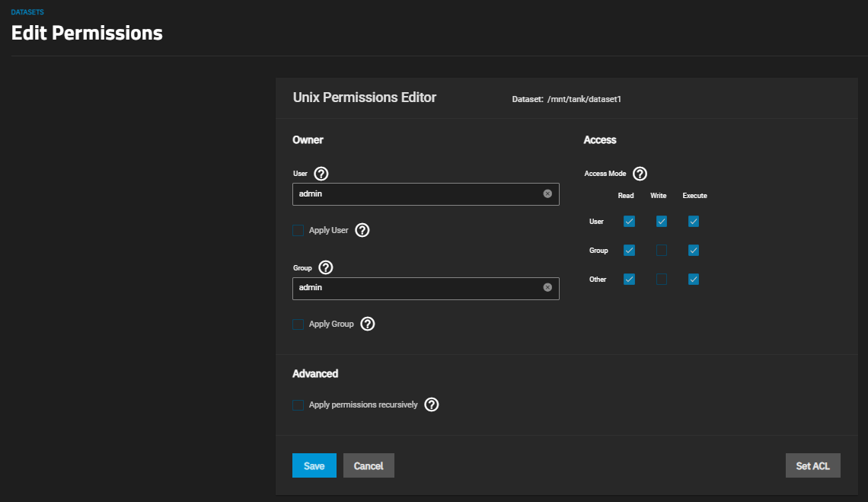
Task: Click the help icon beside Group label
Action: [x=326, y=267]
